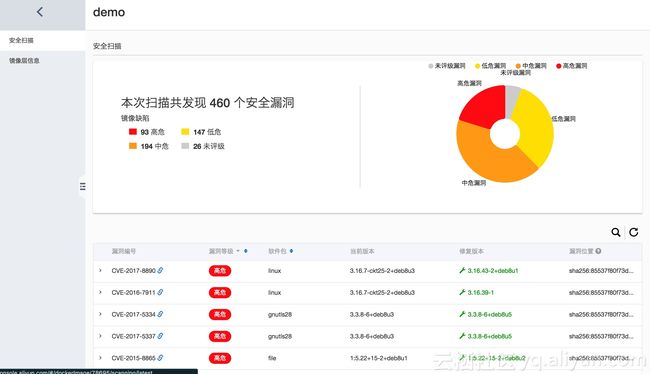Toggle 低危漏洞 series in chart legend

[x=490, y=66]
